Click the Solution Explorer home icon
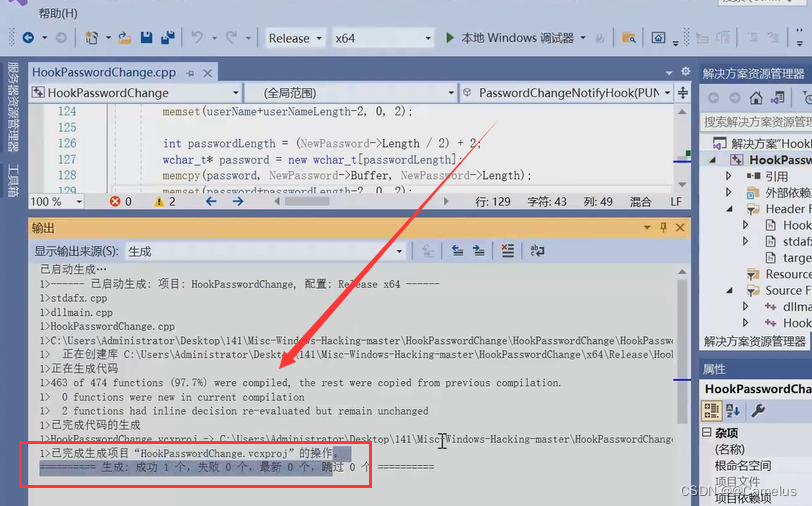Viewport: 812px width, 506px height. point(756,97)
